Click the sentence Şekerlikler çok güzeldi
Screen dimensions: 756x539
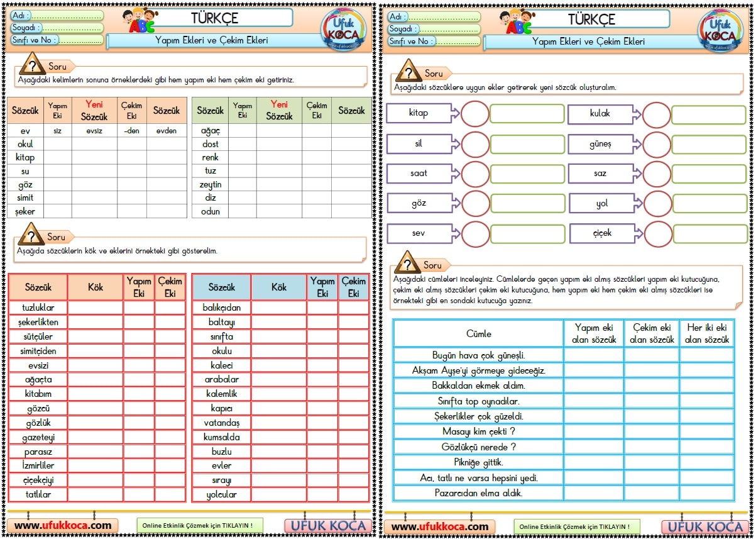(479, 416)
